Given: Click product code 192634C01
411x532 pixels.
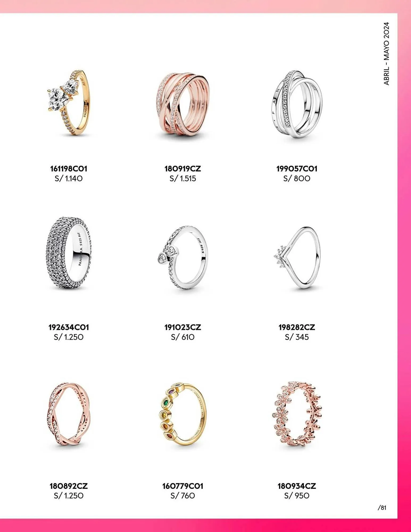Looking at the screenshot, I should click(69, 327).
